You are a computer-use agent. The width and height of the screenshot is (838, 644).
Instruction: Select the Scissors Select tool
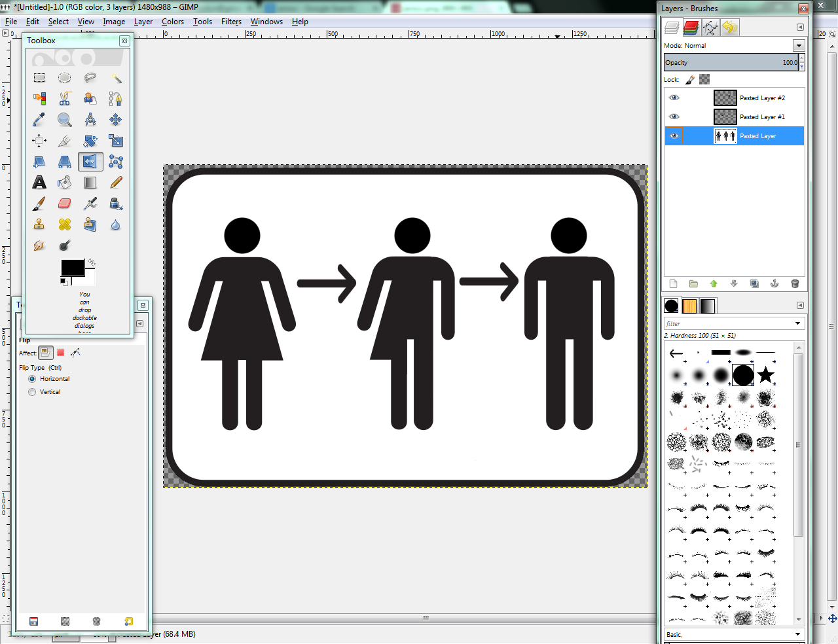tap(64, 99)
